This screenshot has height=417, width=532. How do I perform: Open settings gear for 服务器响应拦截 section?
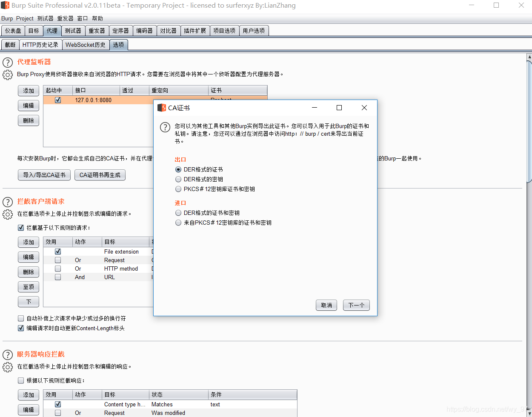(8, 367)
